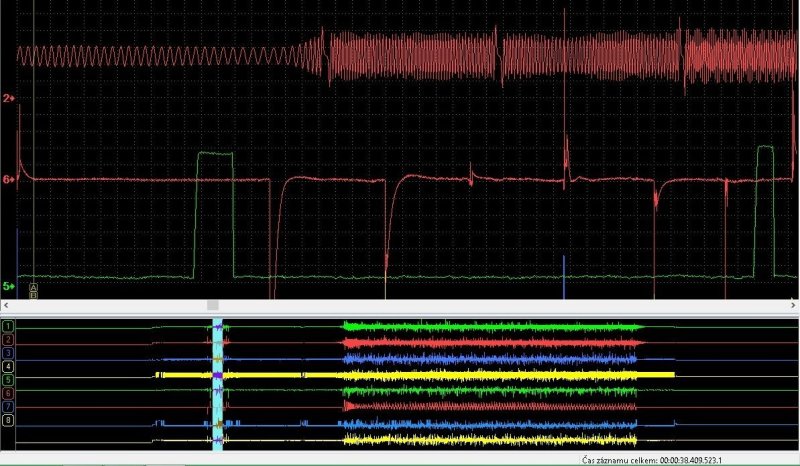Toggle channel 2 button in overview panel
This screenshot has height=466, width=800.
[x=8, y=339]
